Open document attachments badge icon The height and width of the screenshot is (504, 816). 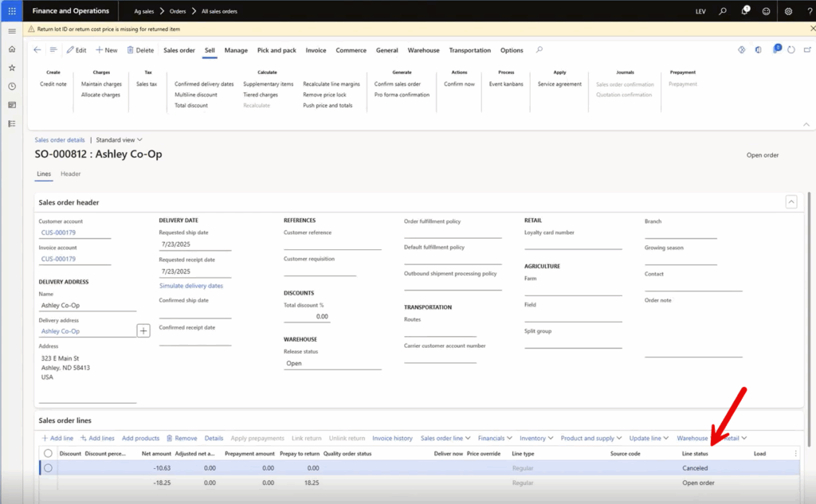pyautogui.click(x=776, y=49)
